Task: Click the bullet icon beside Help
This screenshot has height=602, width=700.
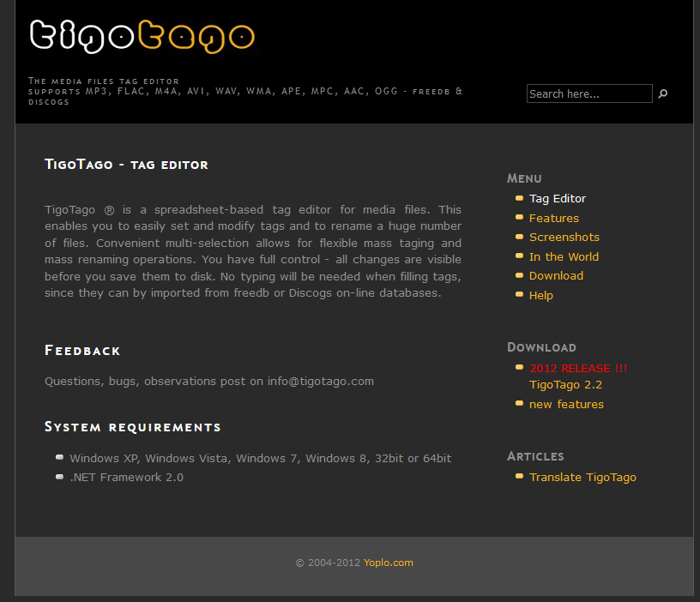Action: 519,295
